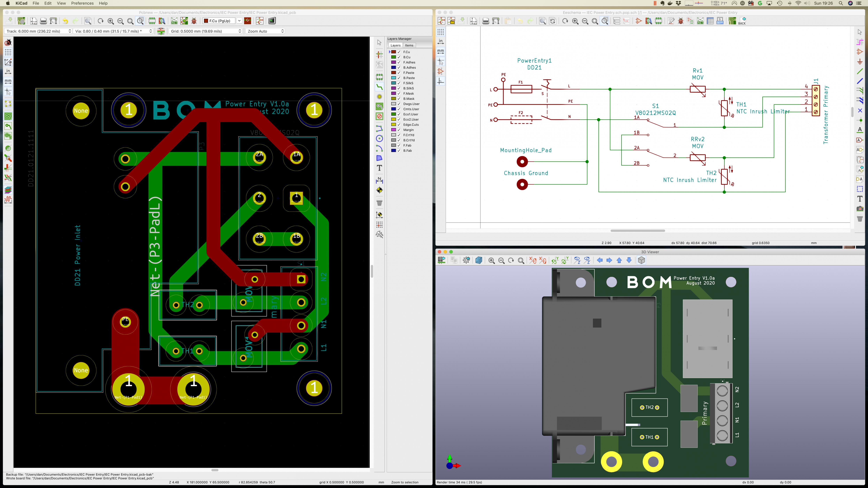
Task: Place wire tool in Eeschema right toolbar
Action: [x=860, y=71]
